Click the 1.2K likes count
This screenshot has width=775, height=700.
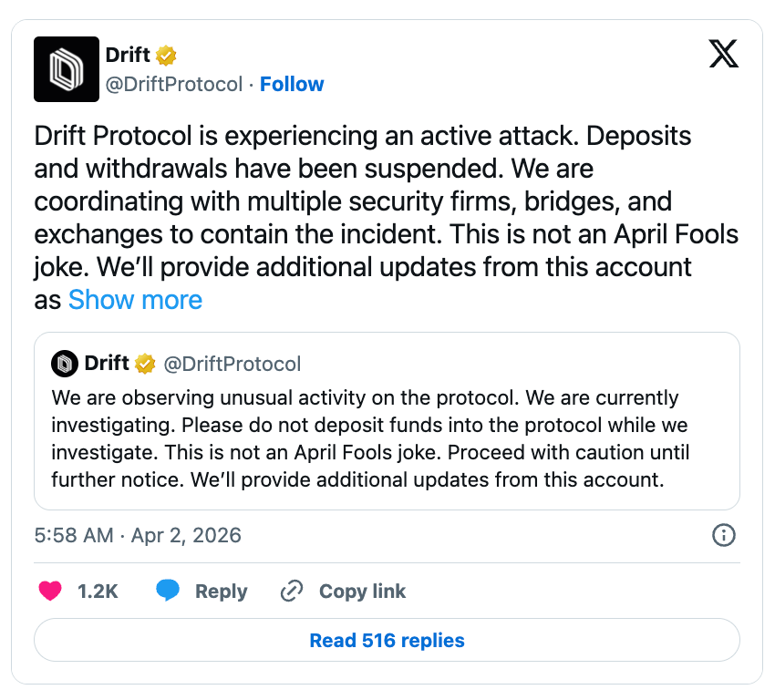[x=98, y=592]
